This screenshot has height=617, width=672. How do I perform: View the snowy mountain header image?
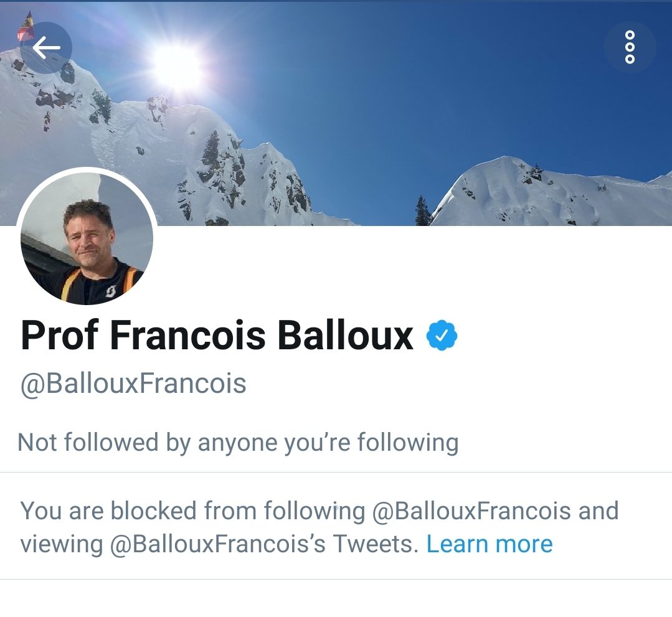pyautogui.click(x=336, y=113)
